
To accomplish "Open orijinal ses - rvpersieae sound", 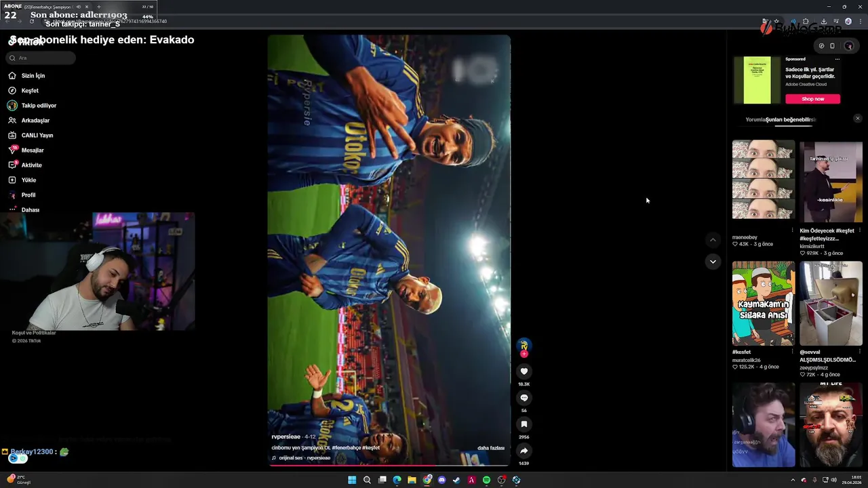I will point(304,458).
